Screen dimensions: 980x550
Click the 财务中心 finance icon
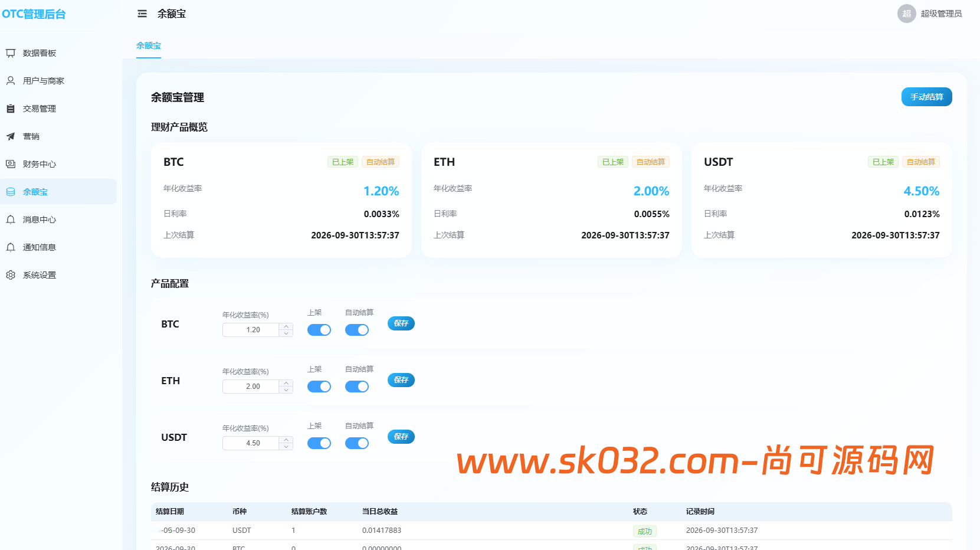[11, 164]
